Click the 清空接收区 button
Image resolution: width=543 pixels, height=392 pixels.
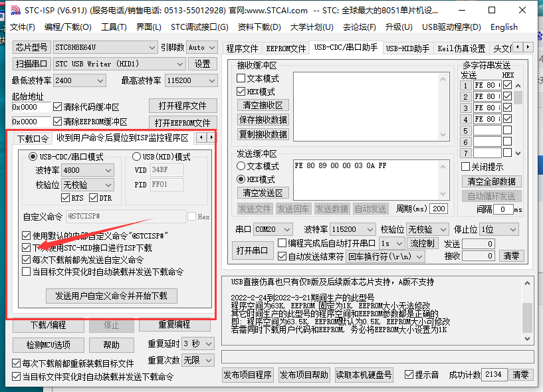263,105
